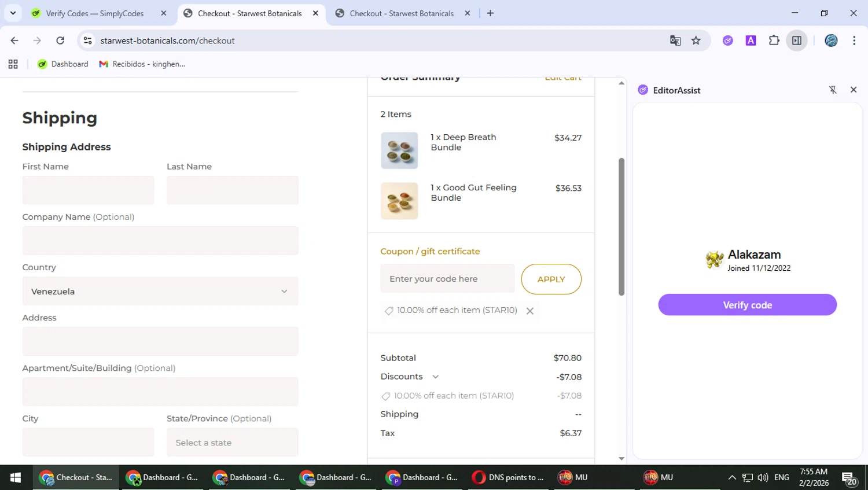Apply the coupon with APPLY button

[551, 279]
